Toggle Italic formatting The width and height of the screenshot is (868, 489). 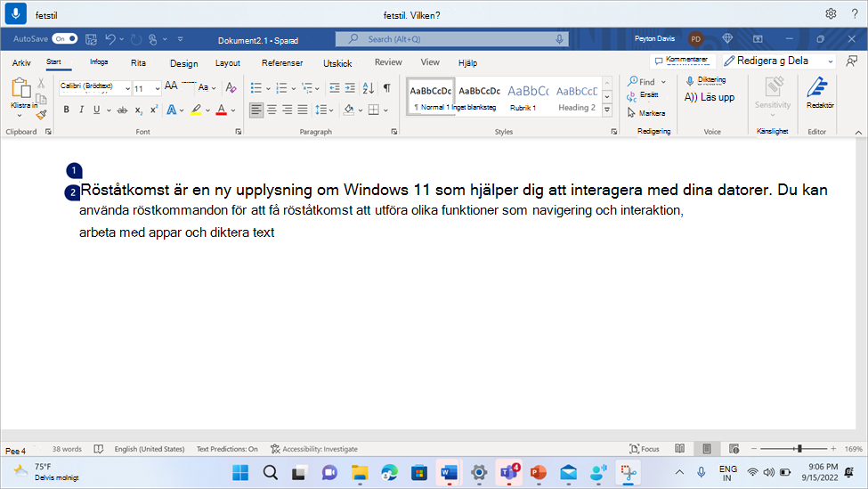tap(81, 110)
